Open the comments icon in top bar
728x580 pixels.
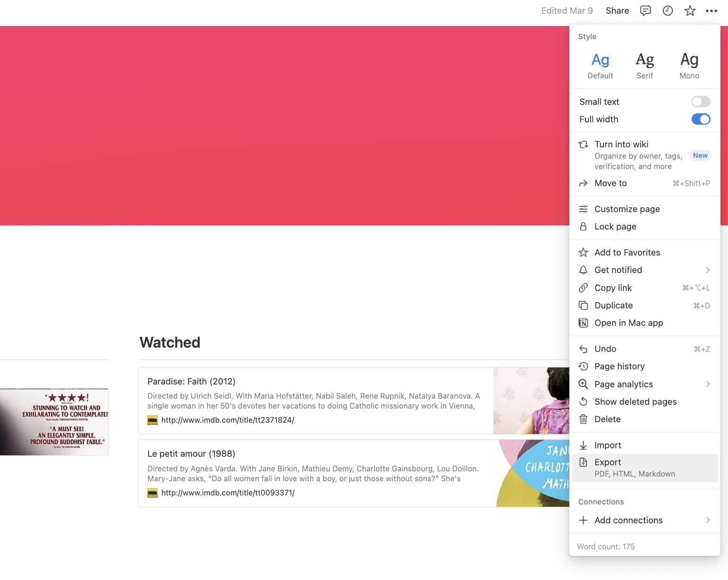(x=645, y=11)
